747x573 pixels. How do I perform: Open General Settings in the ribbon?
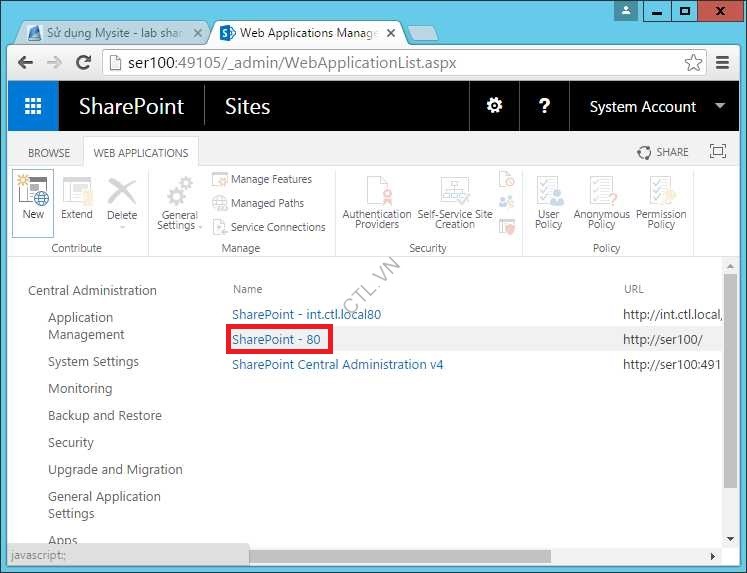179,204
